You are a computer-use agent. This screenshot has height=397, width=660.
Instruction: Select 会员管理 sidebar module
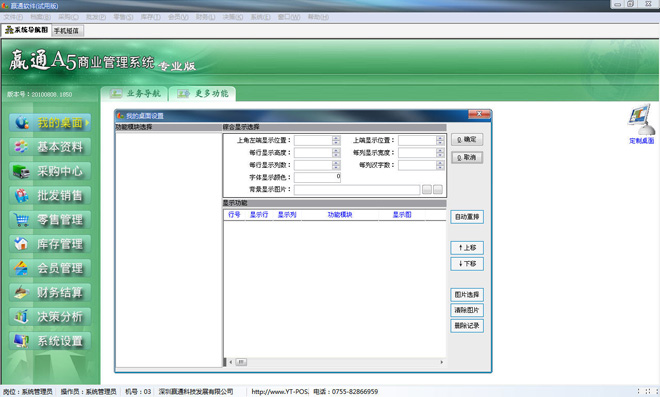[x=50, y=268]
